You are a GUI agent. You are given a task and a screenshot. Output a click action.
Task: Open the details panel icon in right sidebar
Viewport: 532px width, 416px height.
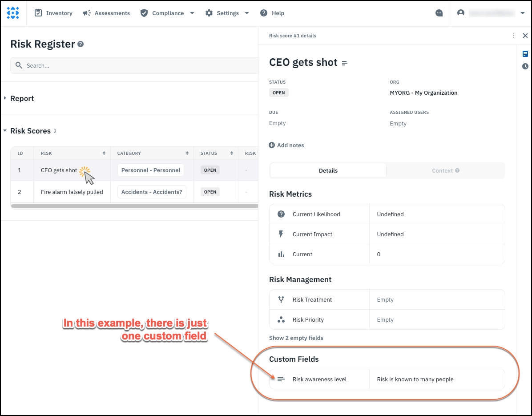(x=525, y=54)
